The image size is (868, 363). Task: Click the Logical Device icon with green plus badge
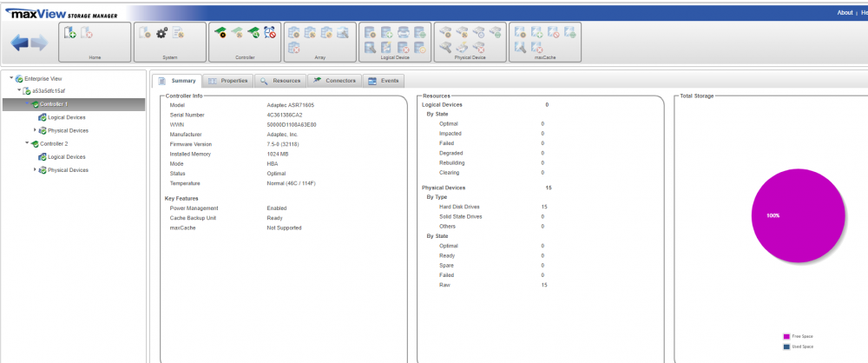point(387,33)
